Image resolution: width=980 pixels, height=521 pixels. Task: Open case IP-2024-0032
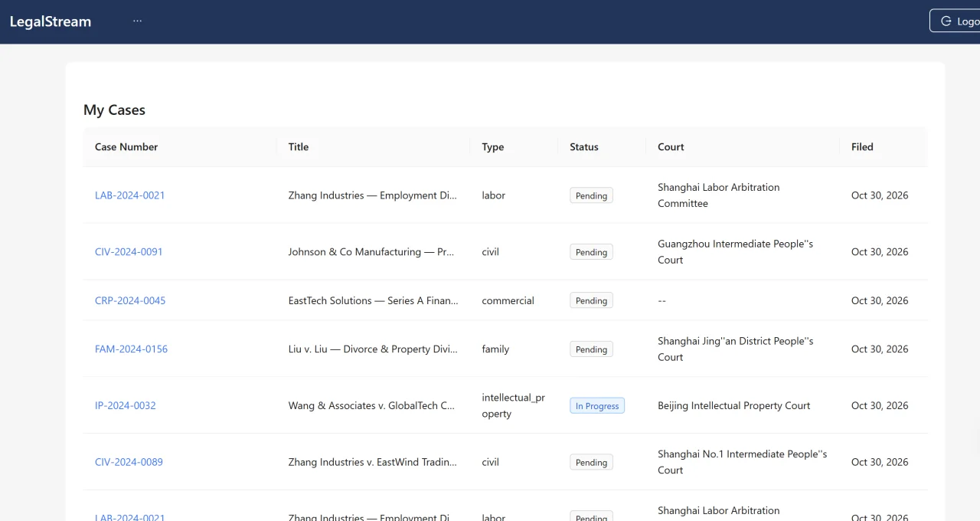point(126,405)
